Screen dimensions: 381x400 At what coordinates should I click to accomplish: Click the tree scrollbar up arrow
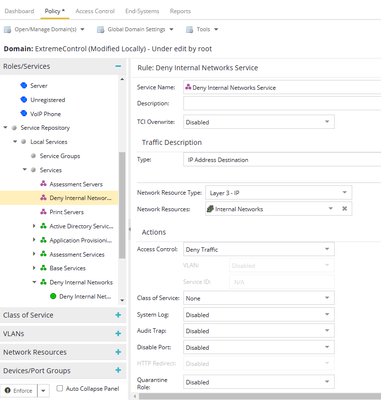point(122,79)
